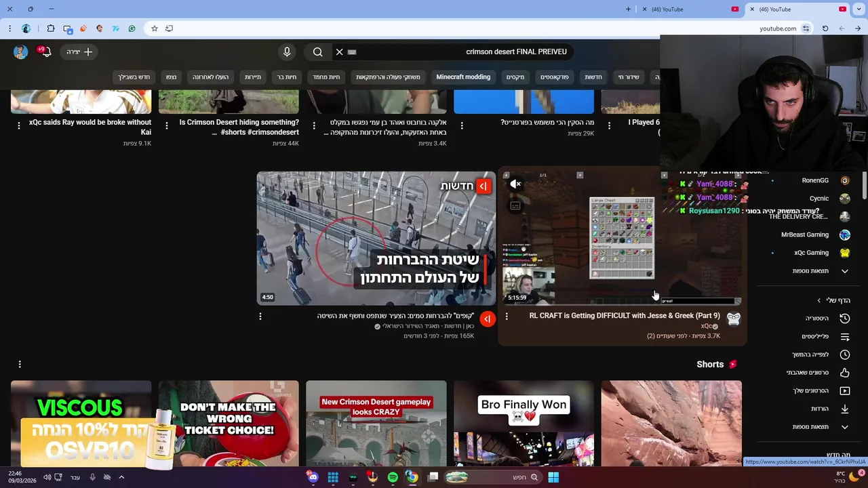Open a new tab with the plus button

tap(628, 9)
